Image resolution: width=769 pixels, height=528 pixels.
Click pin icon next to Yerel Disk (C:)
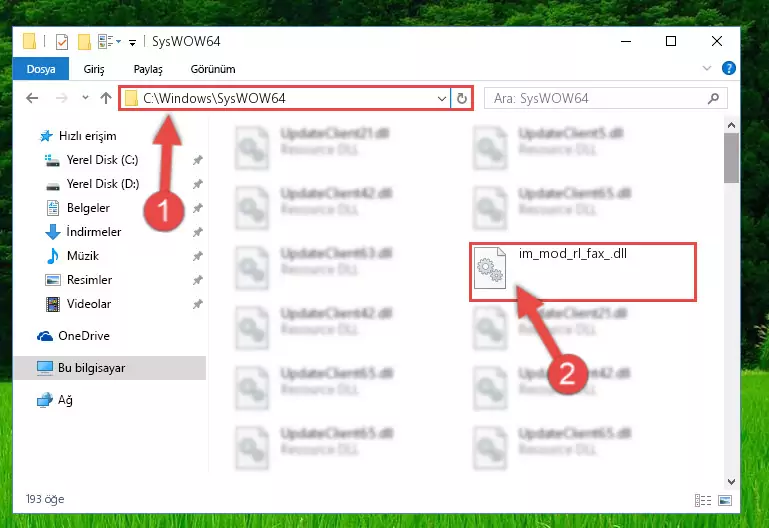[198, 160]
